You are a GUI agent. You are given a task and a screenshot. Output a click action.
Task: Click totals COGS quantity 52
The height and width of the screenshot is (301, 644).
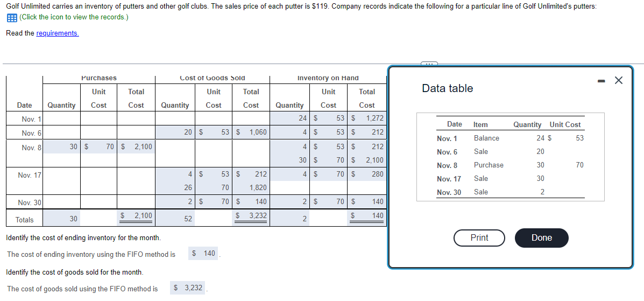tap(176, 219)
